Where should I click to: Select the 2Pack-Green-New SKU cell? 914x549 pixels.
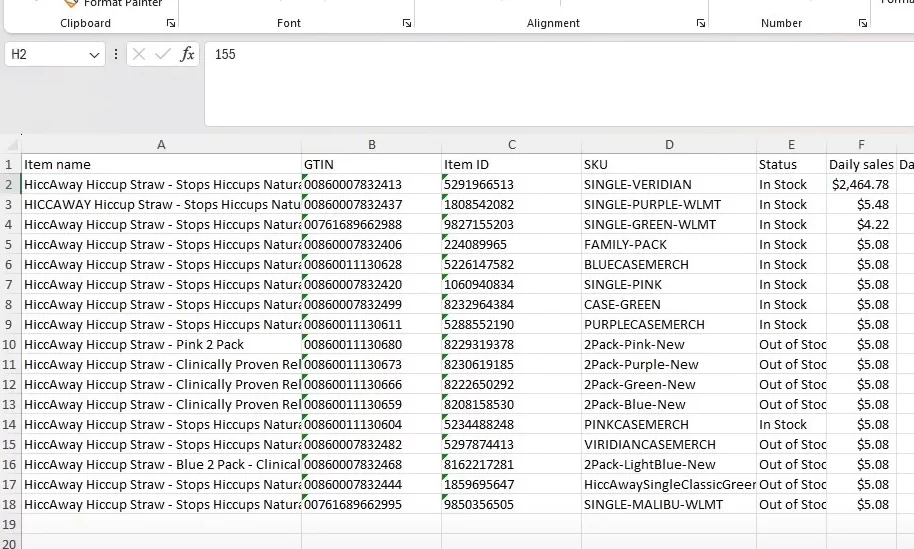(x=669, y=385)
